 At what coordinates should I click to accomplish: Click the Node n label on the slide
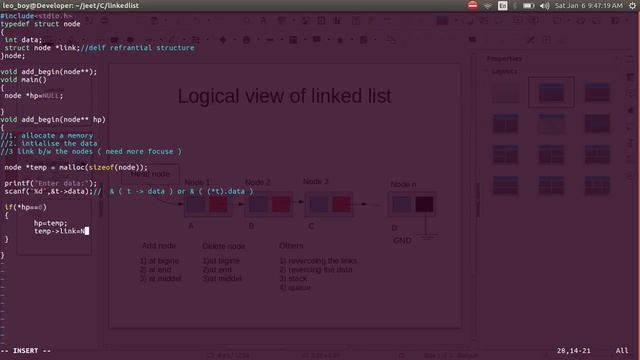403,184
